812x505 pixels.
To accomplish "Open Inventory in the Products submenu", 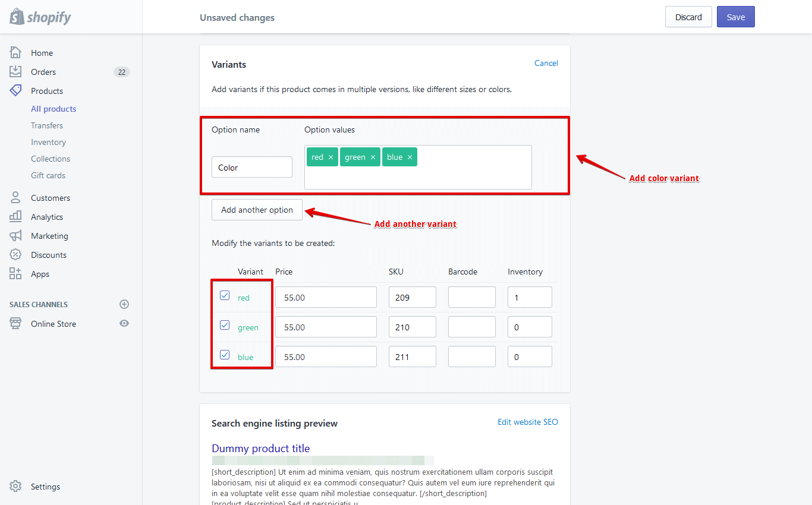I will point(49,142).
